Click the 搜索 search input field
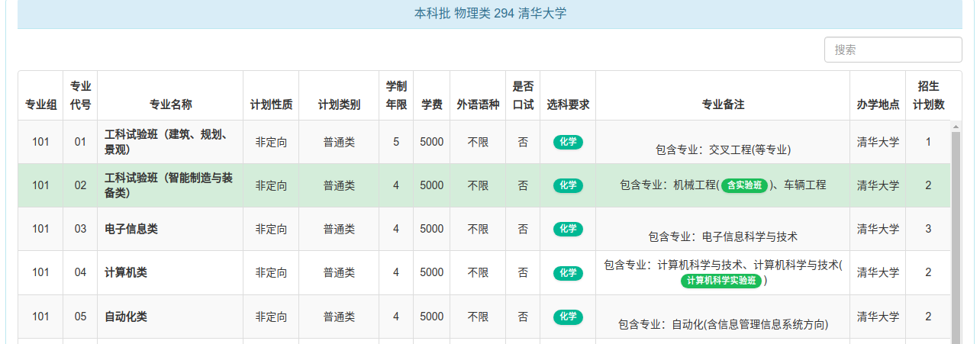980x344 pixels. point(893,50)
